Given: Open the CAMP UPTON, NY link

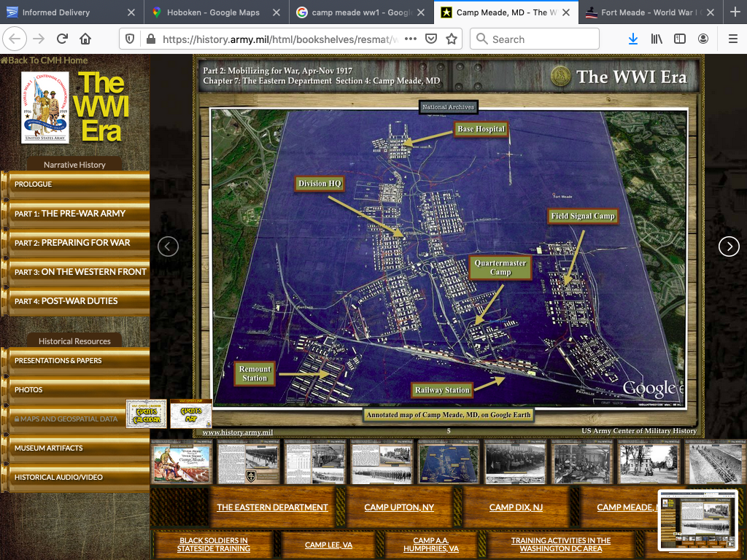Looking at the screenshot, I should [399, 507].
